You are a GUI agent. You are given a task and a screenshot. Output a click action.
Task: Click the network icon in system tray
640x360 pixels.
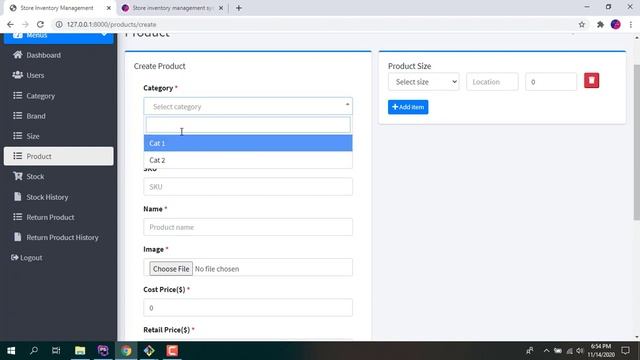569,351
